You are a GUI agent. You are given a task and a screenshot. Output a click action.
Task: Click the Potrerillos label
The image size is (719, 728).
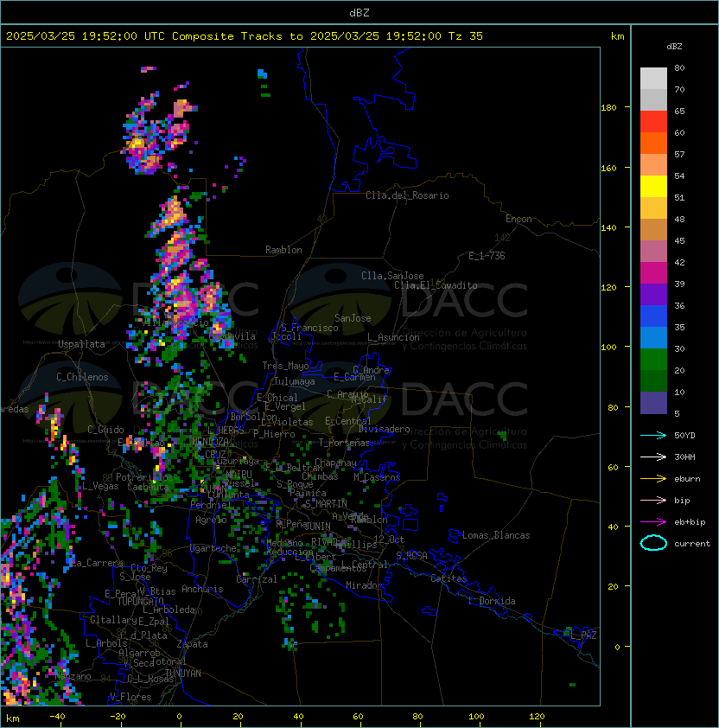[x=144, y=477]
